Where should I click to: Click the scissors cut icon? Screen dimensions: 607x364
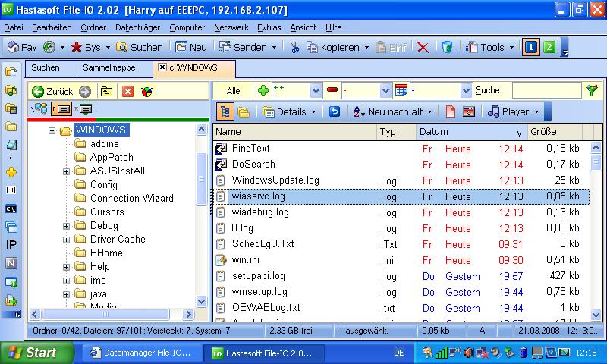click(x=294, y=47)
